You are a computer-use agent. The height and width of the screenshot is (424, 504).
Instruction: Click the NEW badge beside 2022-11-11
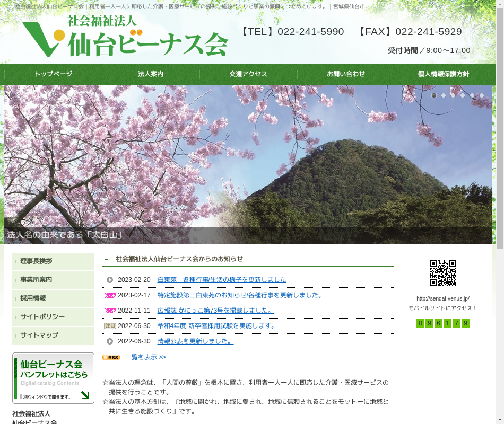110,311
